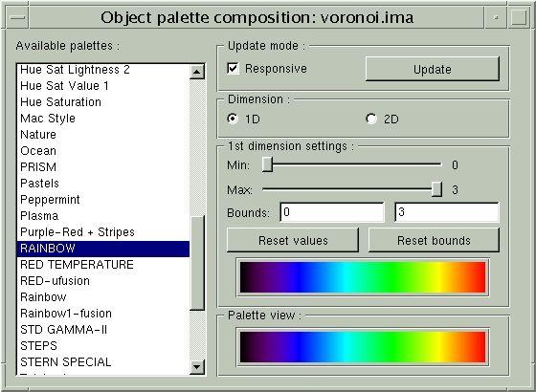Click the scroll down arrow of palette list
Screen dimensions: 536x392
(x=197, y=367)
